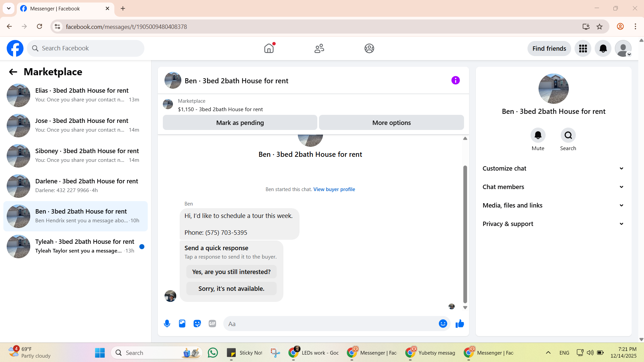This screenshot has width=644, height=362.
Task: Open the Facebook menu grid icon
Action: pos(583,49)
